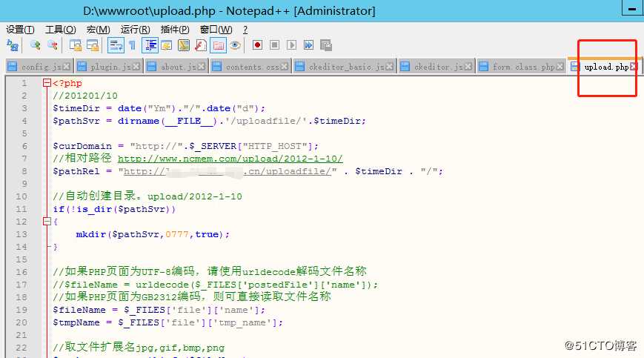Open the 插件(P) plugins menu
The height and width of the screenshot is (358, 644).
(x=175, y=30)
